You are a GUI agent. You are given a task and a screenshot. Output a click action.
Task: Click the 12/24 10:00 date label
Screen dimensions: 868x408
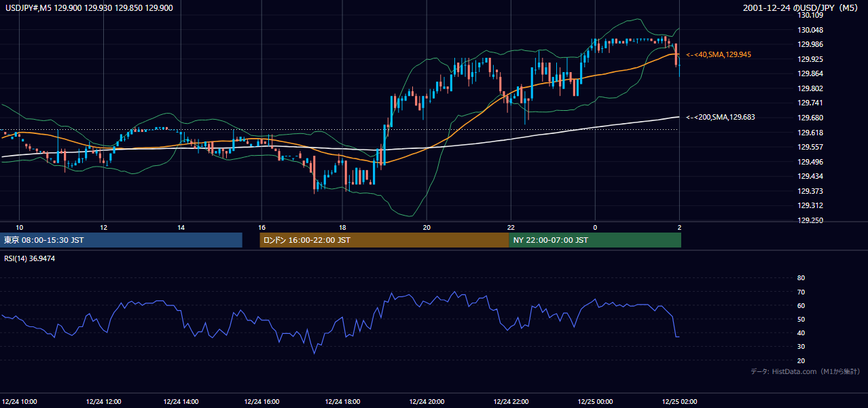18,403
